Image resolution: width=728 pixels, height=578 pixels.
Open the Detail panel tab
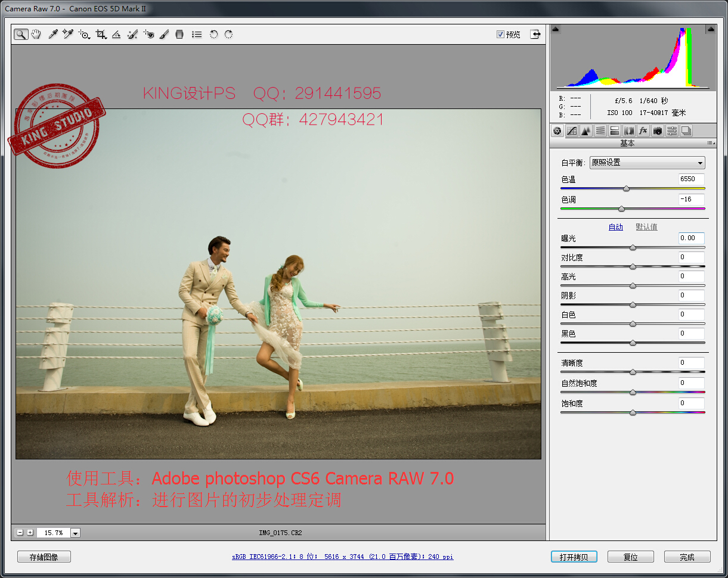[586, 131]
